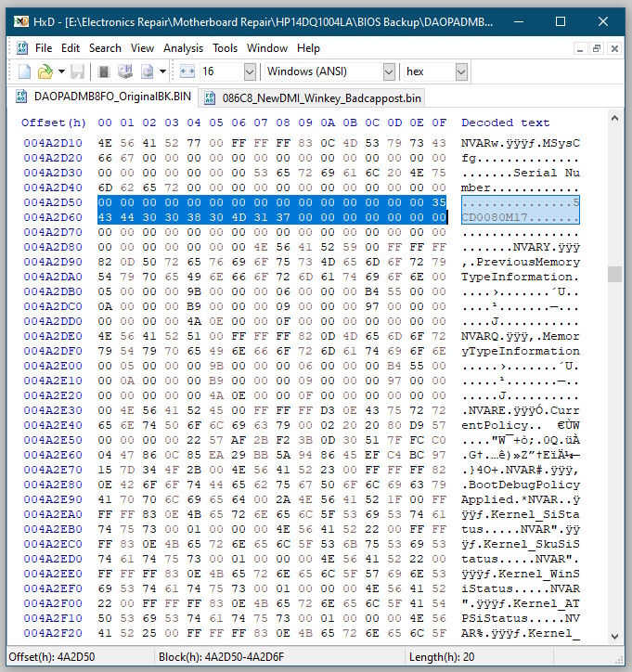Click the Save floppy disk icon
632x672 pixels.
[x=78, y=71]
